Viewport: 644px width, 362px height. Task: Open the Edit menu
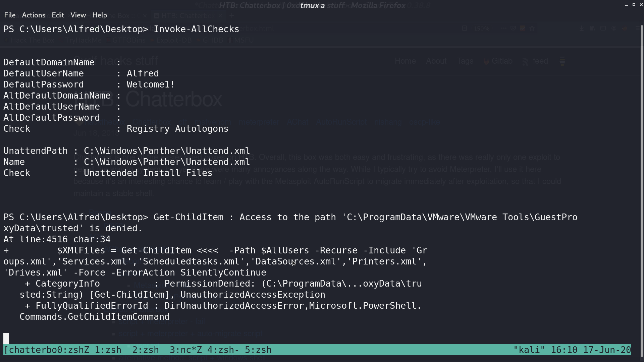coord(58,15)
